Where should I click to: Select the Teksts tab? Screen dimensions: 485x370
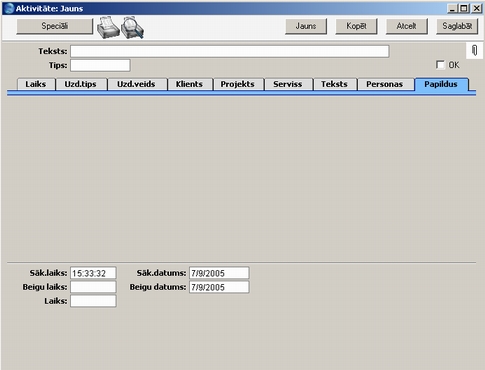point(334,84)
